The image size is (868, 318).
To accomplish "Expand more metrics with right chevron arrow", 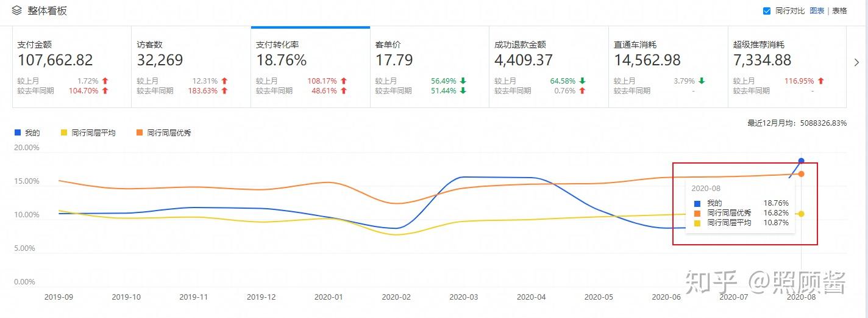I will click(x=856, y=62).
